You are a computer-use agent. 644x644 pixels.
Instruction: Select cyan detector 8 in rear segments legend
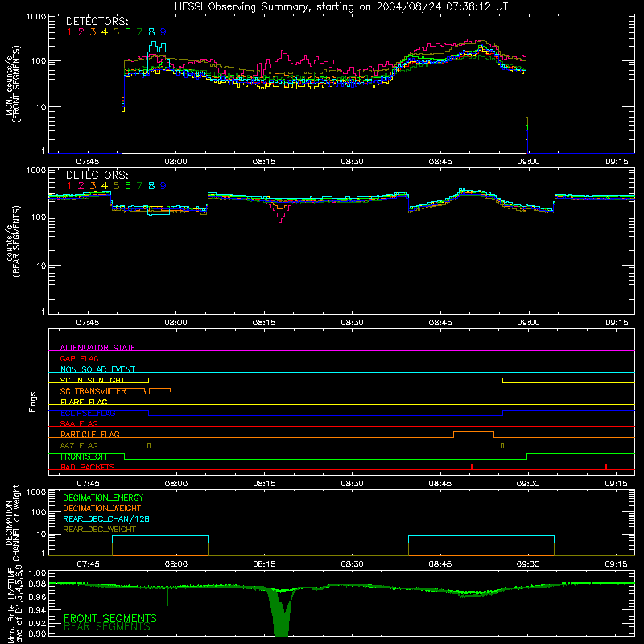pyautogui.click(x=151, y=186)
